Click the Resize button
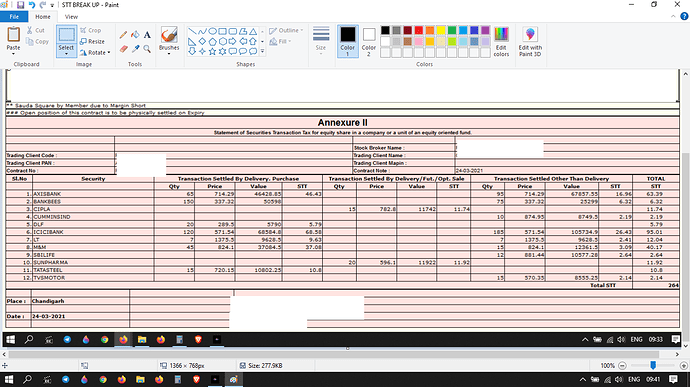Screen dimensions: 690x387 92,41
